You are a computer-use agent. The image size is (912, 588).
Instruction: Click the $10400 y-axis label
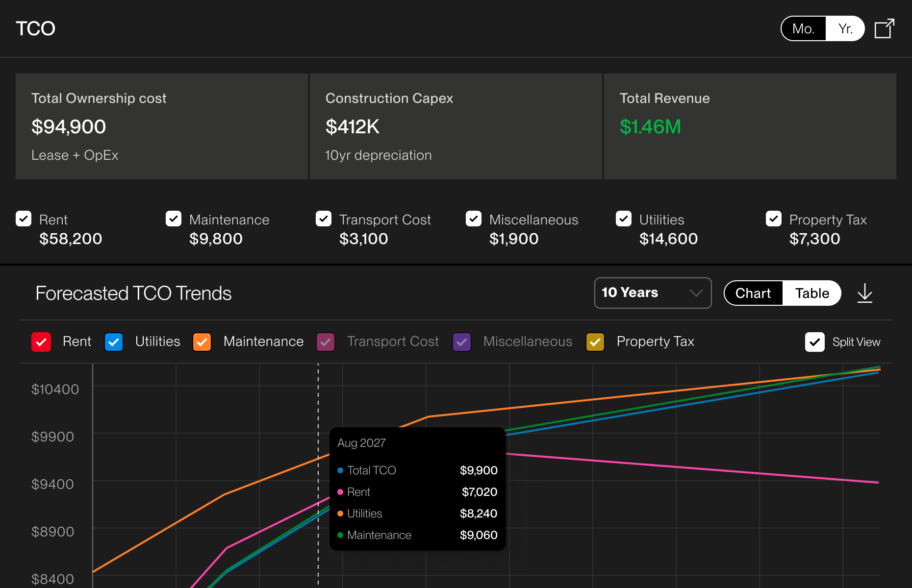55,389
